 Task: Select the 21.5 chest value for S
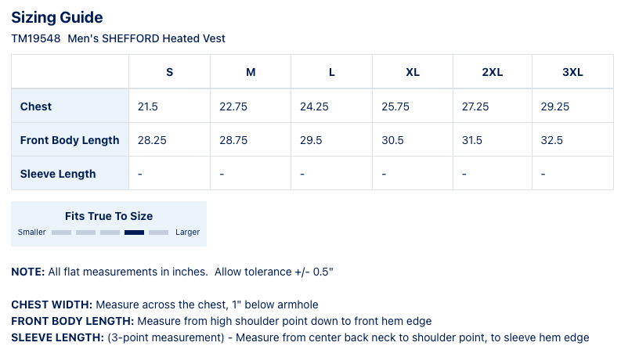148,106
